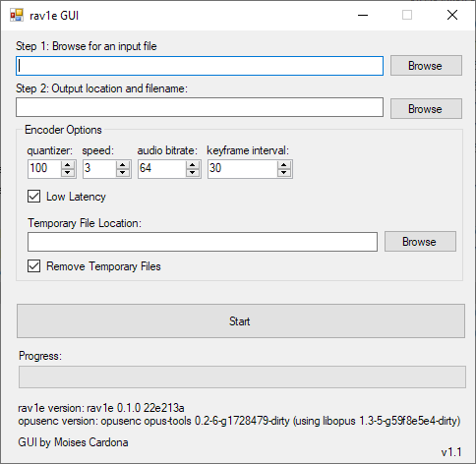476x464 pixels.
Task: Decrease quantizer value with down arrow
Action: (x=68, y=173)
